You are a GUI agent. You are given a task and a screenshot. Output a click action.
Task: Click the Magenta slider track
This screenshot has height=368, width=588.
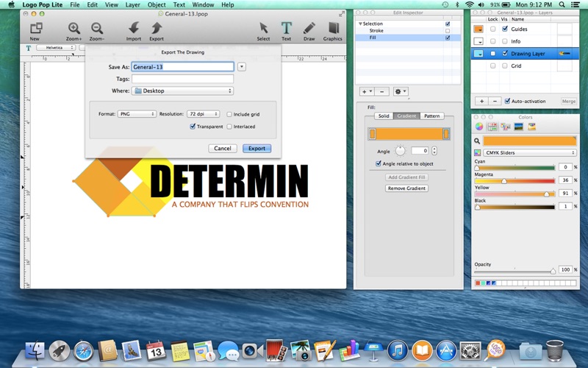(514, 181)
